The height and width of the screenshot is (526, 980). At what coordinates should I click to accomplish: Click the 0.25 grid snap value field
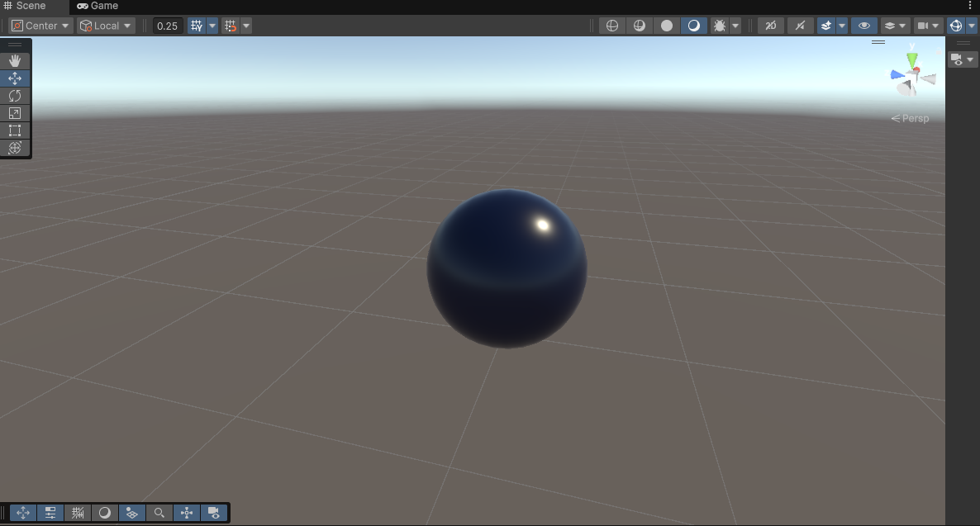tap(168, 26)
